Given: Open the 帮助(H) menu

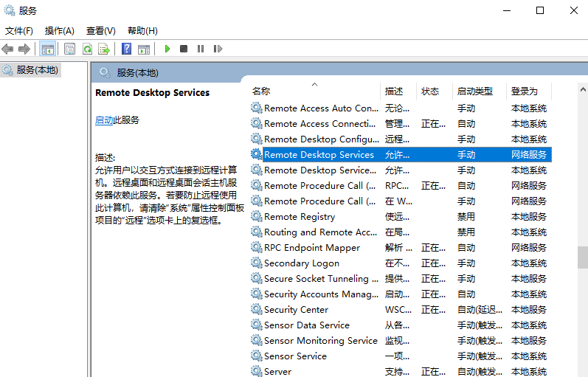Looking at the screenshot, I should click(142, 31).
